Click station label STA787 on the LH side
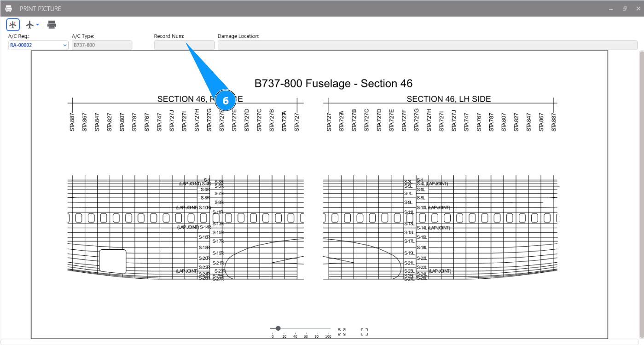 (491, 122)
